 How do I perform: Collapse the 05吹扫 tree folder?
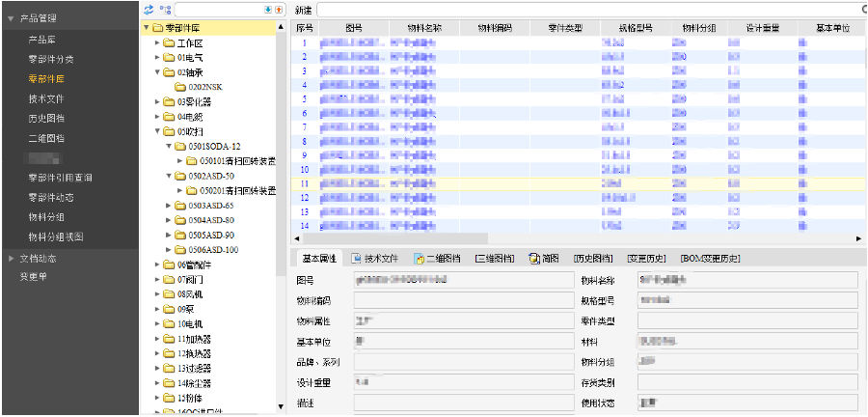(157, 130)
